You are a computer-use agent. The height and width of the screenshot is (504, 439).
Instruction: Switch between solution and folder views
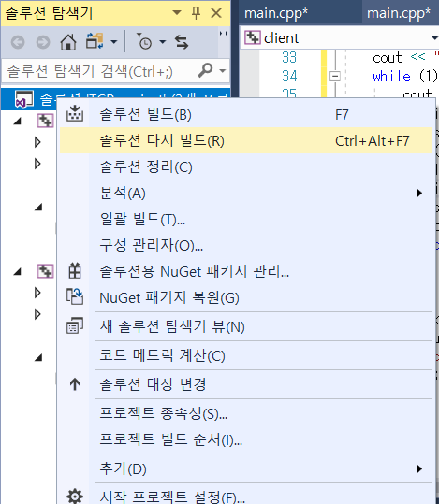coord(95,41)
